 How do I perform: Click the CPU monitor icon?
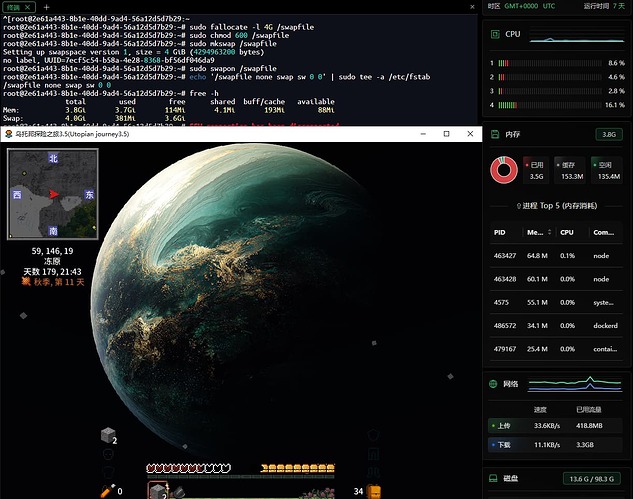(x=495, y=34)
